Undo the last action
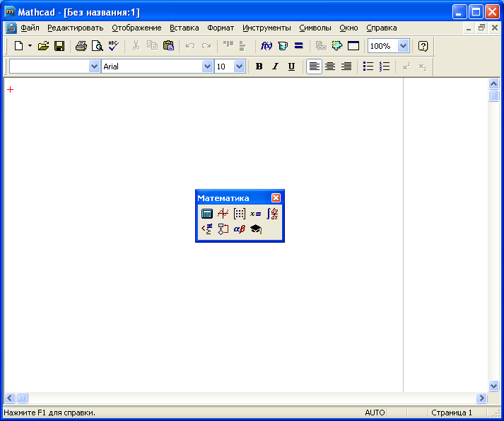 [190, 46]
